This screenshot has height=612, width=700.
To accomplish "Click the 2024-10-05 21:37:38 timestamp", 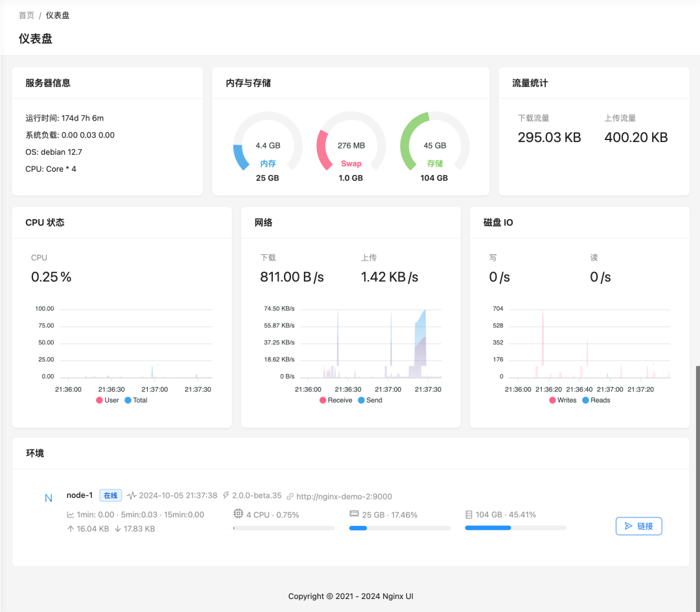I will [x=178, y=495].
